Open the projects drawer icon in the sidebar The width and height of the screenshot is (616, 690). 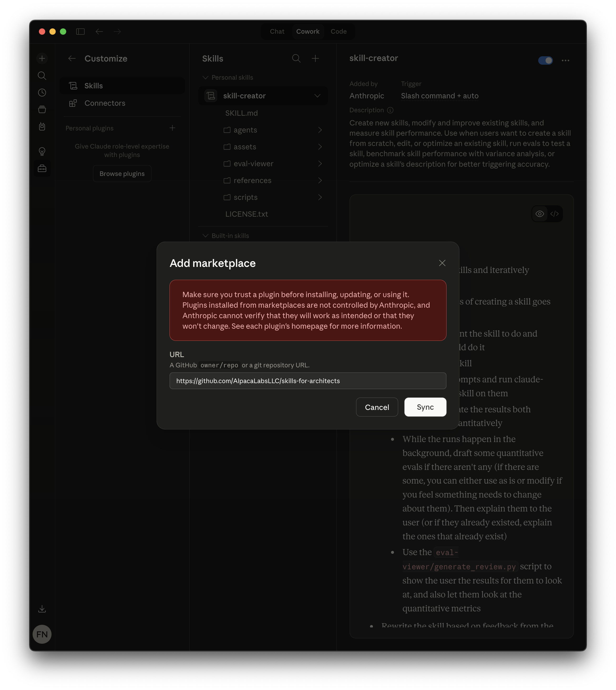42,109
